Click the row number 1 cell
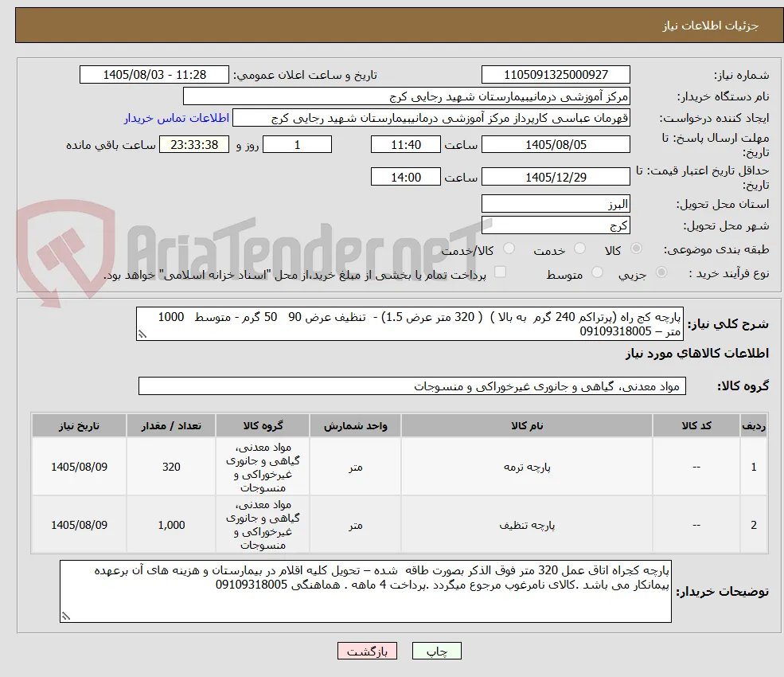784x677 pixels. click(754, 467)
